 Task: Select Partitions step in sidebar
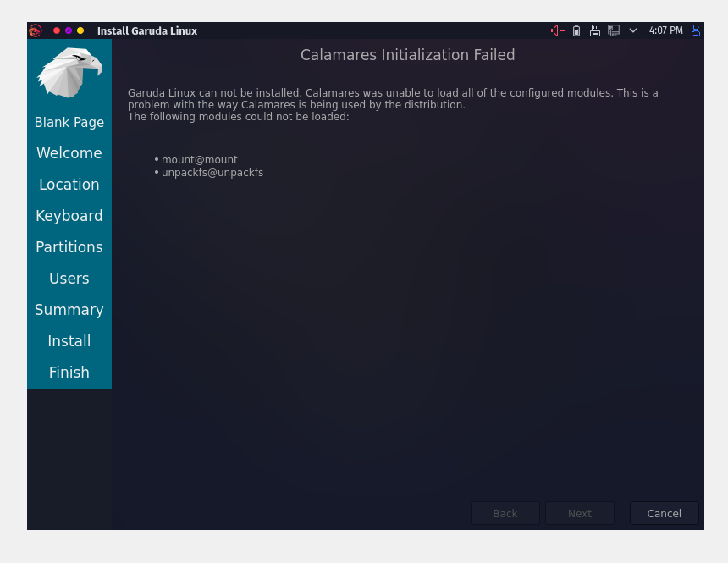coord(69,247)
